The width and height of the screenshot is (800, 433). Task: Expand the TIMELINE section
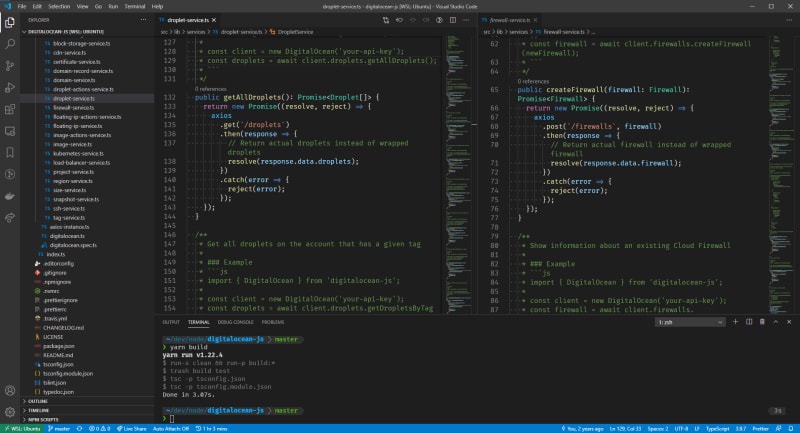(x=38, y=411)
